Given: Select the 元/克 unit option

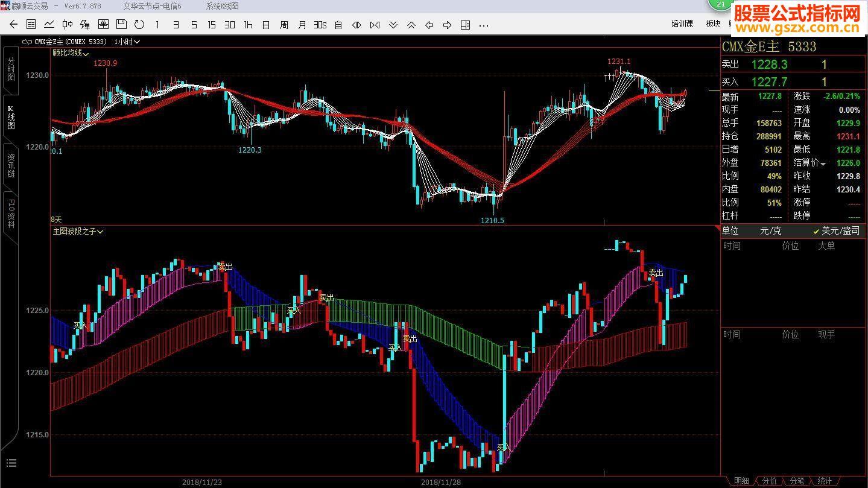Looking at the screenshot, I should pos(770,231).
